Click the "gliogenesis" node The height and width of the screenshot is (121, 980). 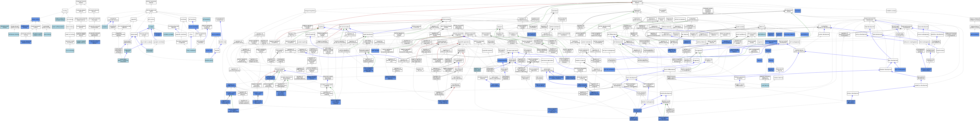tap(696, 60)
